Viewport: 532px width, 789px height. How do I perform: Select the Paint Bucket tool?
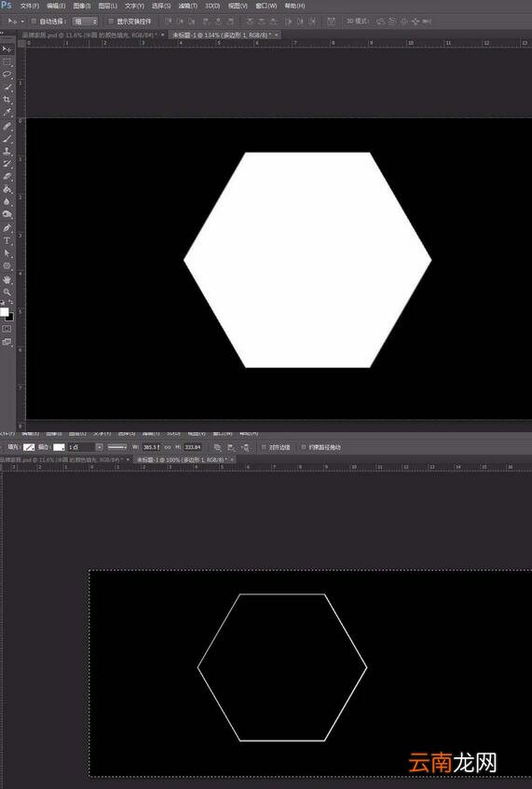pos(7,189)
